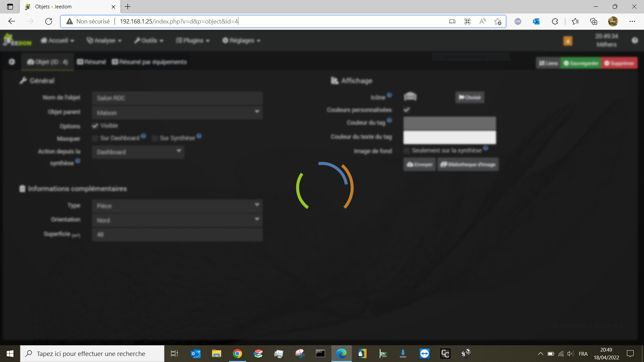Expand the Type Pièce dropdown
644x362 pixels.
pos(177,205)
